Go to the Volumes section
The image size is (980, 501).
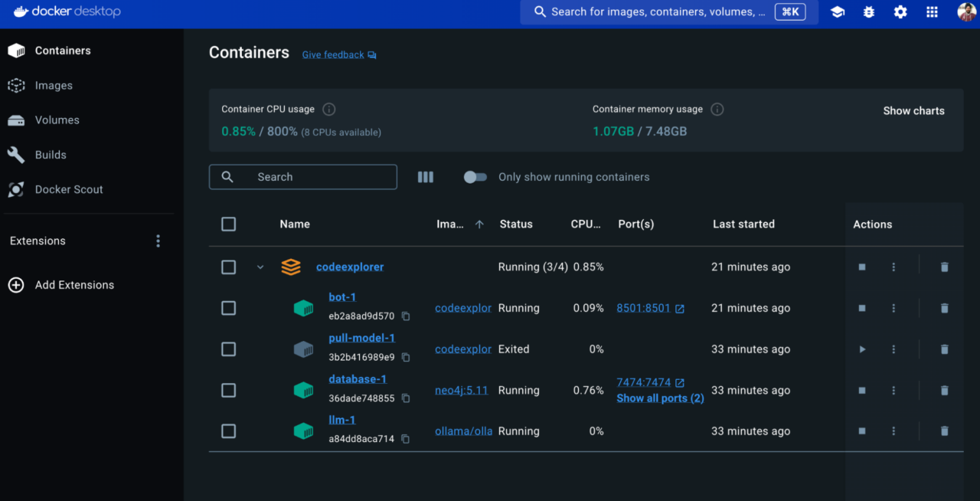click(56, 120)
